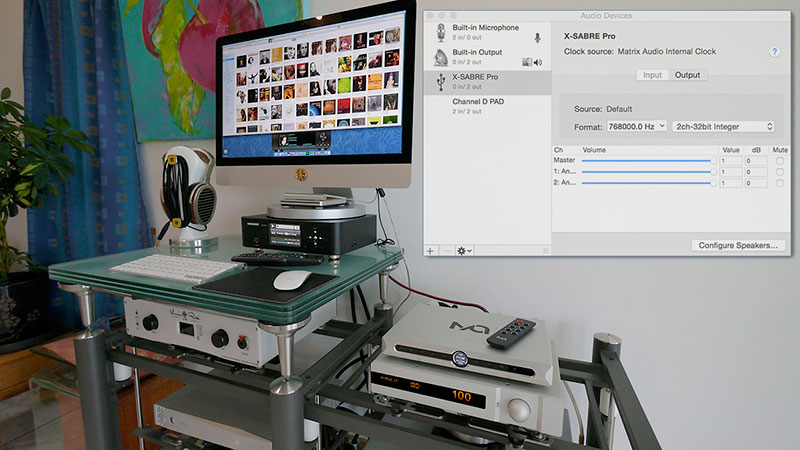Click the channel 2: An... volume slider

[x=649, y=183]
